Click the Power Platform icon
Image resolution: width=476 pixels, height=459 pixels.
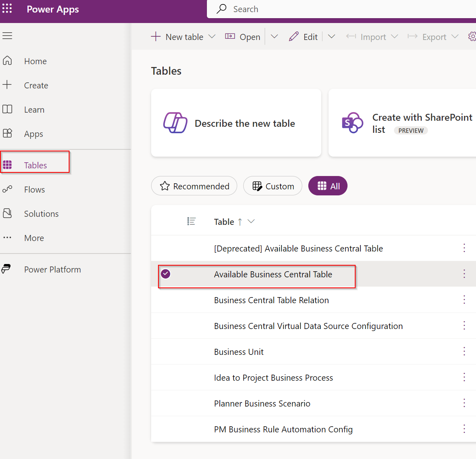(x=6, y=269)
